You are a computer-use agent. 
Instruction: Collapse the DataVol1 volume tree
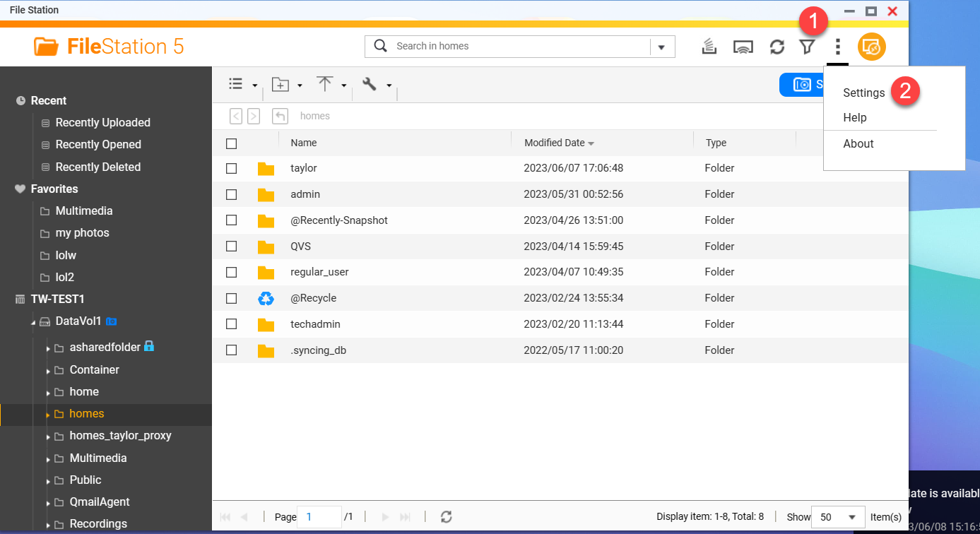tap(33, 321)
